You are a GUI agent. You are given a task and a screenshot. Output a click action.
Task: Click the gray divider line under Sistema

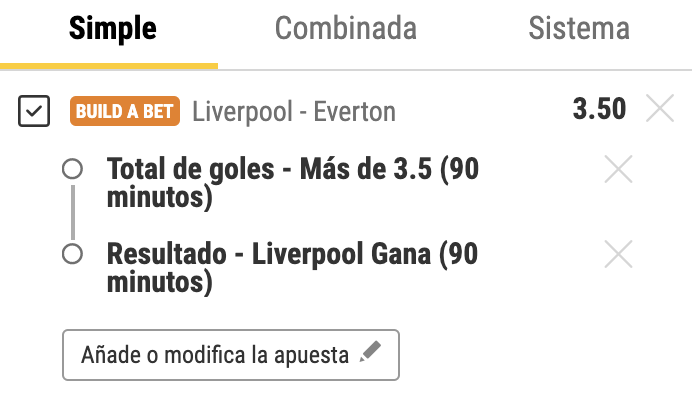pos(579,69)
